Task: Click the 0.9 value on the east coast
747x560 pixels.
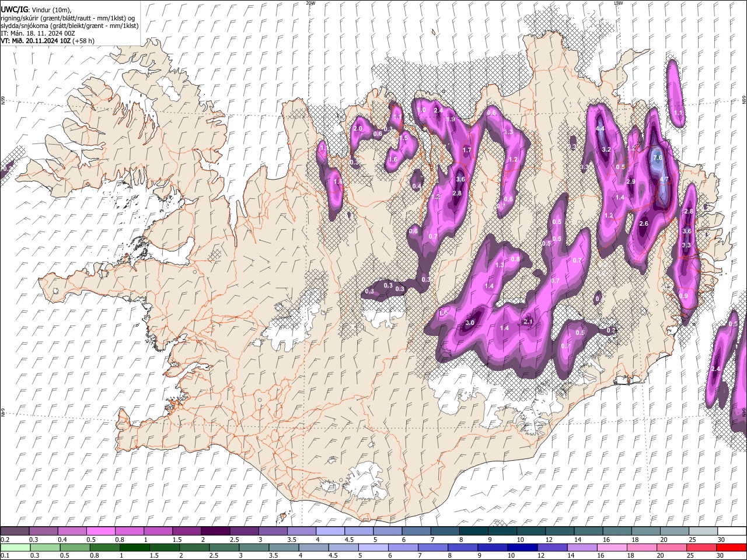Action: (x=684, y=296)
